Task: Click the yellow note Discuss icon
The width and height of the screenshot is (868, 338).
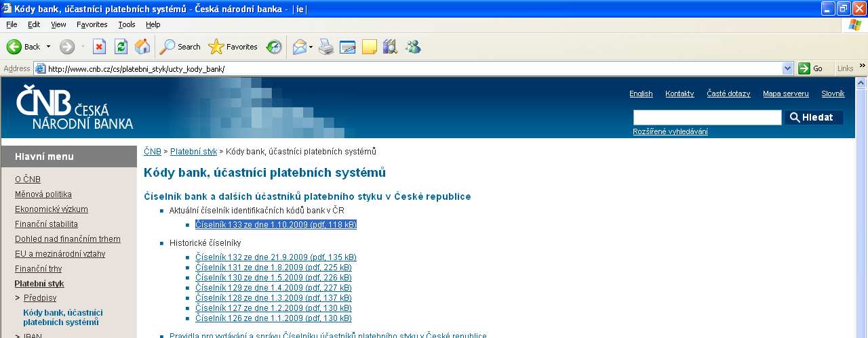Action: click(x=369, y=47)
